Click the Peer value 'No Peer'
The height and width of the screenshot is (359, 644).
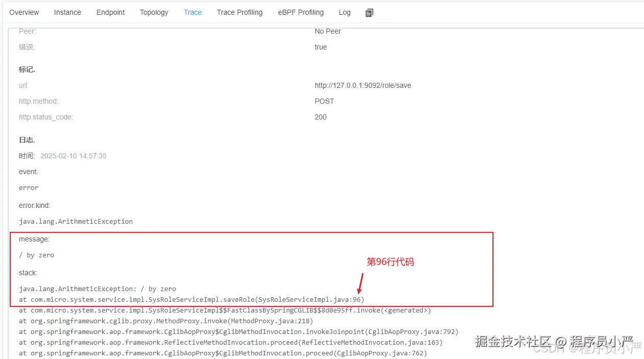(x=328, y=31)
